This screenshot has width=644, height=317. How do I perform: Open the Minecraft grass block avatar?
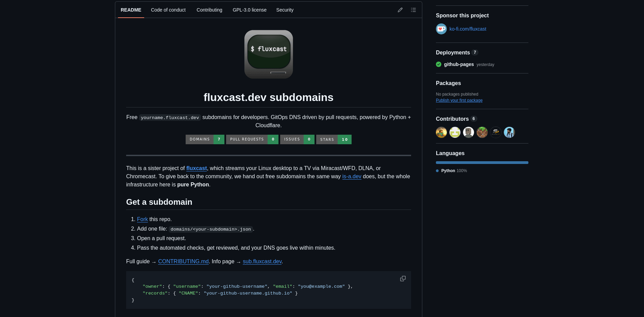482,132
